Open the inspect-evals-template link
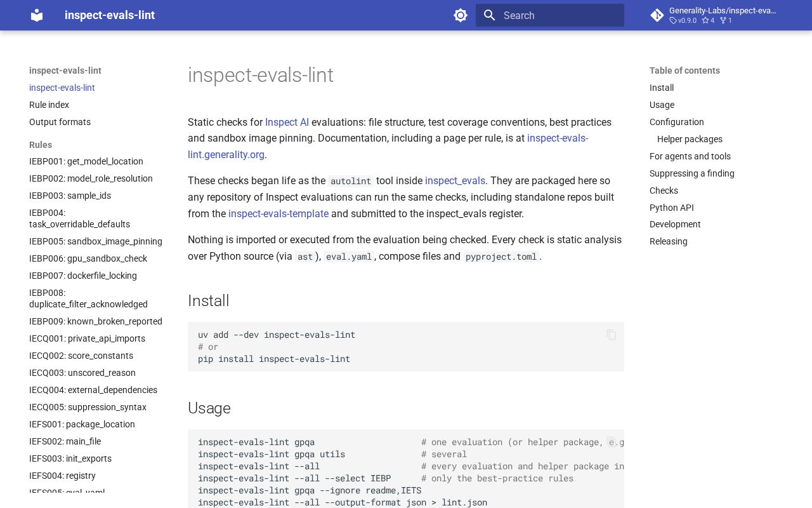This screenshot has height=508, width=812. click(278, 214)
